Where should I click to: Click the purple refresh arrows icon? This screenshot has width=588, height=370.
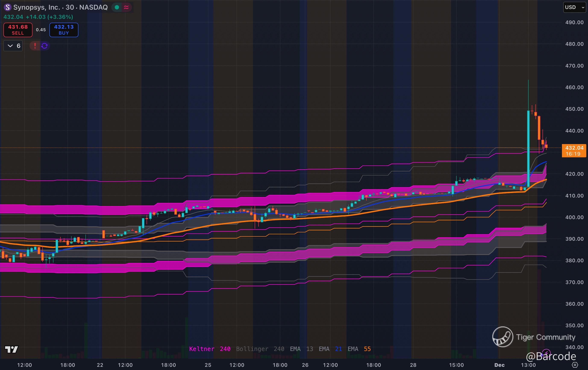click(x=44, y=46)
